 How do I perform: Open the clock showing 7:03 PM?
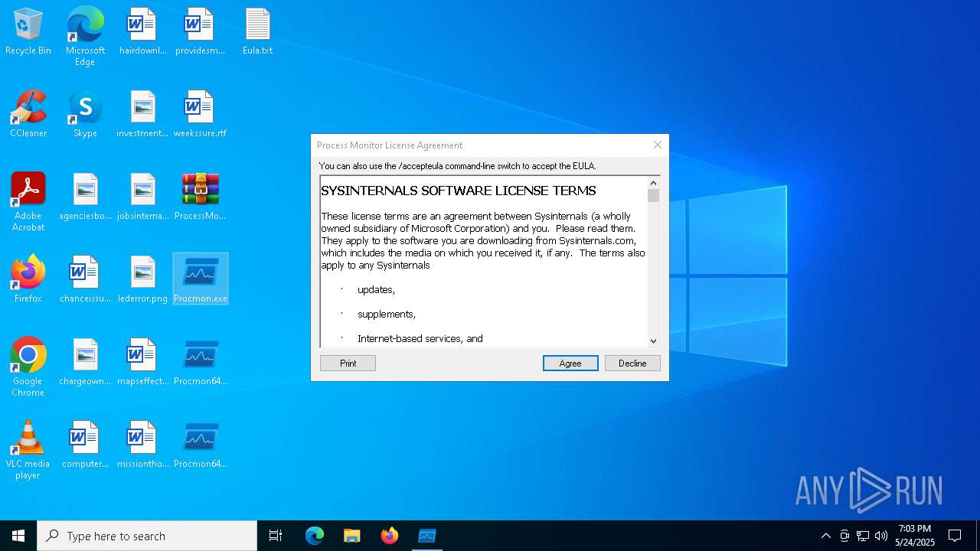pos(915,536)
